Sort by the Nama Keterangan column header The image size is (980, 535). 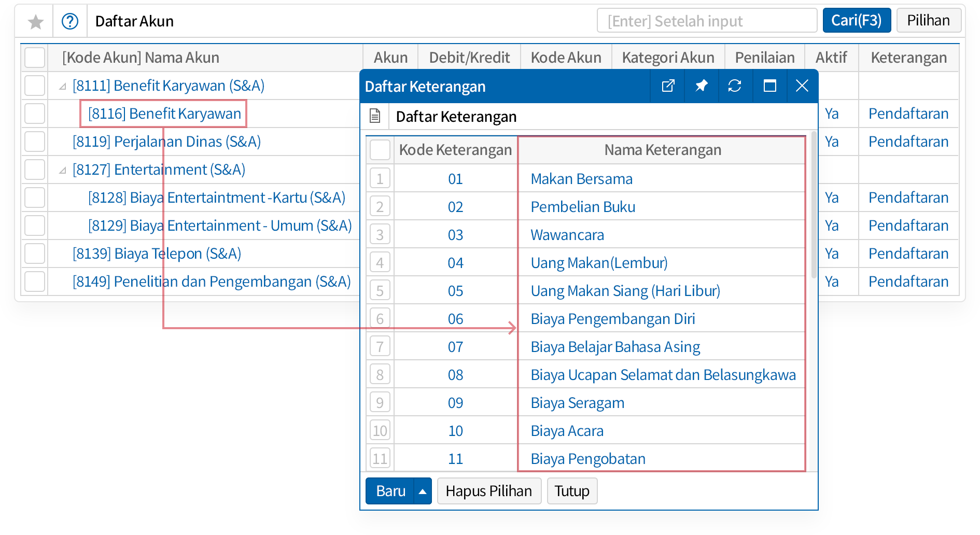click(x=662, y=150)
